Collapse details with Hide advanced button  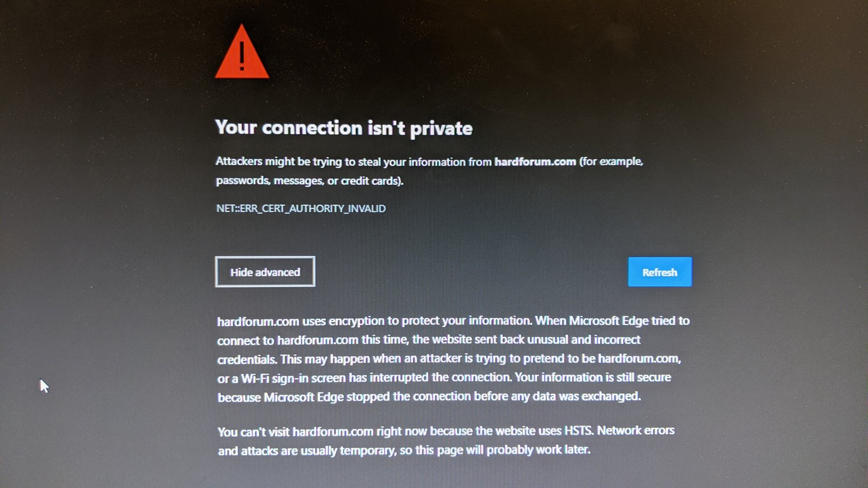pos(265,272)
